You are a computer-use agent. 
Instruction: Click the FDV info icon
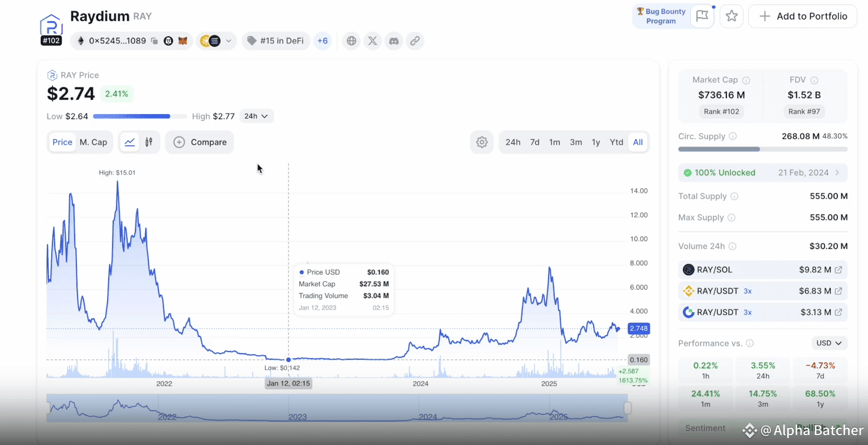(814, 80)
